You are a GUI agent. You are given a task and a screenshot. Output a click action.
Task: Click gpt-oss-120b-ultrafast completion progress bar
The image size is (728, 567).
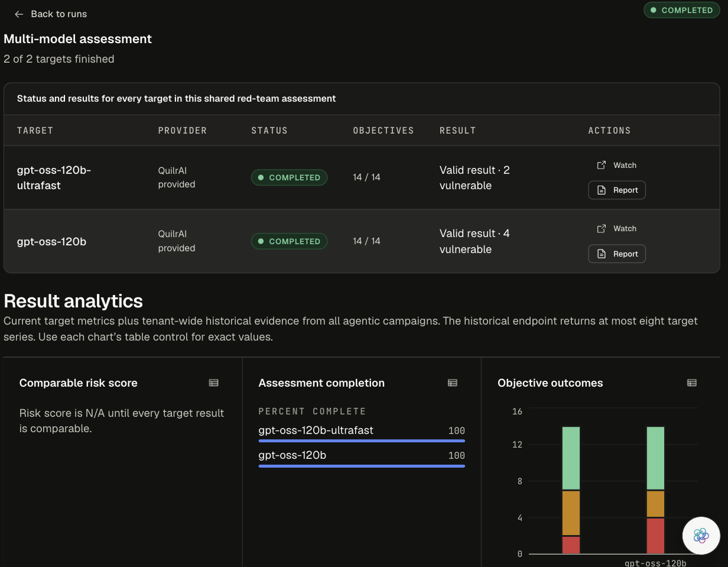click(x=362, y=440)
